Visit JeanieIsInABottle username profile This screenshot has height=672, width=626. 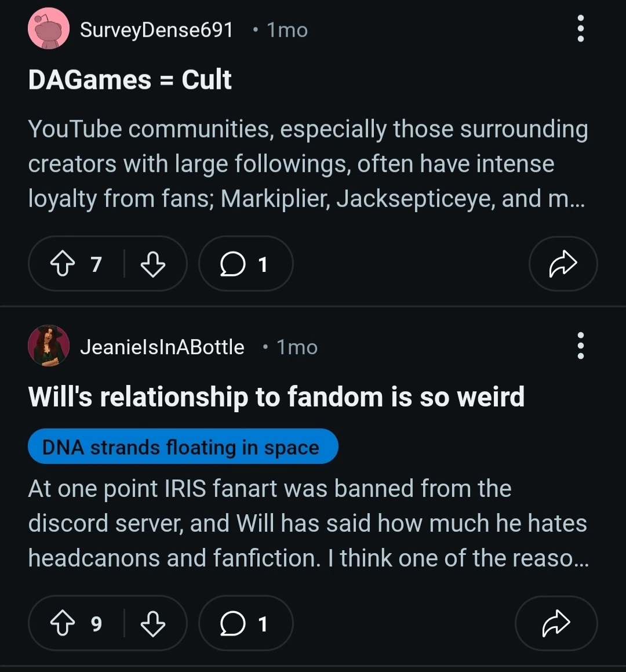(162, 347)
